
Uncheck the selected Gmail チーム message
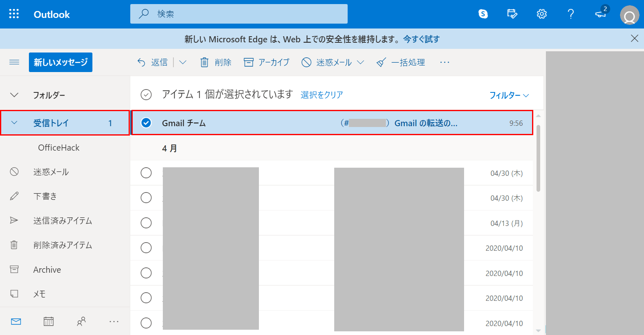[146, 123]
